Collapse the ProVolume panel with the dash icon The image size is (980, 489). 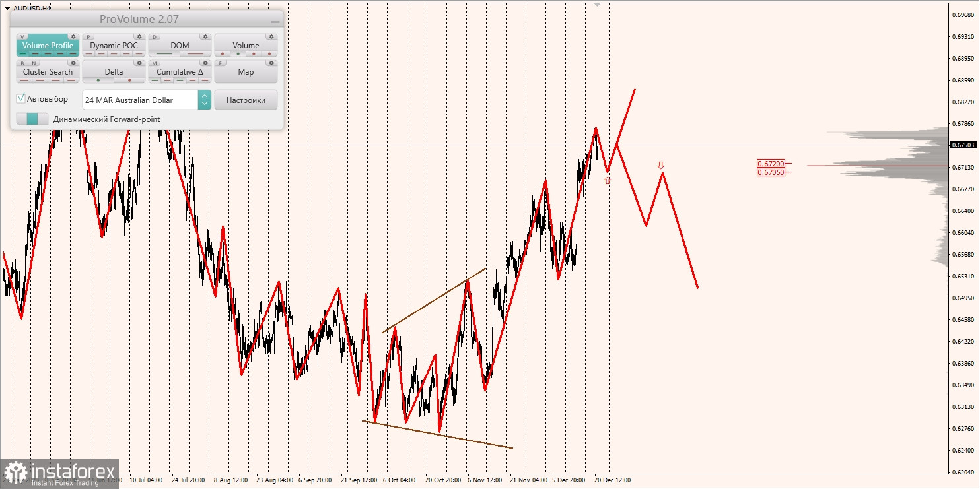(275, 22)
